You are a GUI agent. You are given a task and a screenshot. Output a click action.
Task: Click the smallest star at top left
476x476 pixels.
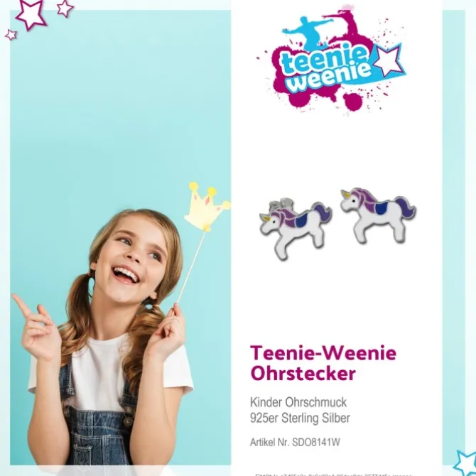click(11, 35)
